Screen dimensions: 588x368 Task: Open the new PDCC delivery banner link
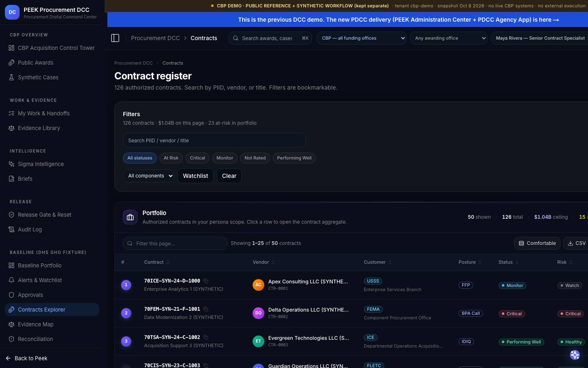coord(399,20)
